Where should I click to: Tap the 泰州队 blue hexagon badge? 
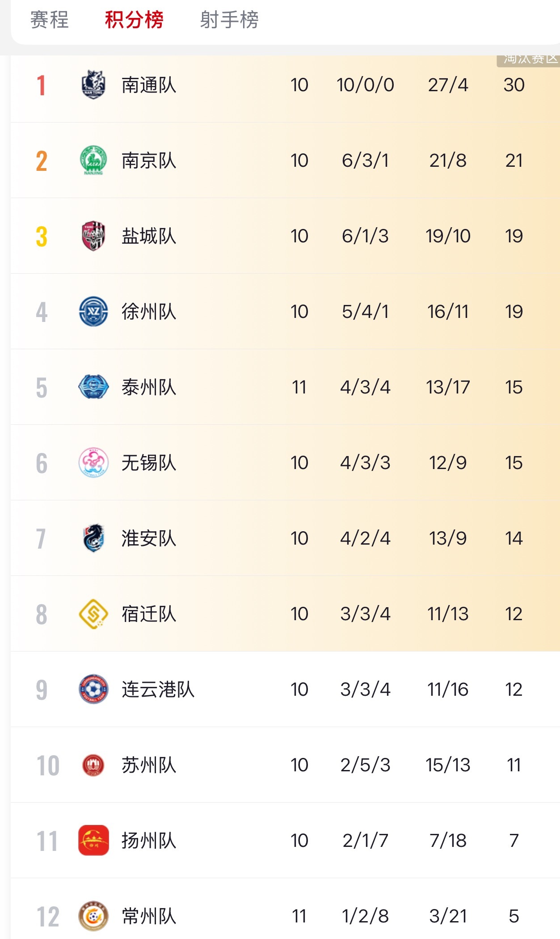coord(93,387)
